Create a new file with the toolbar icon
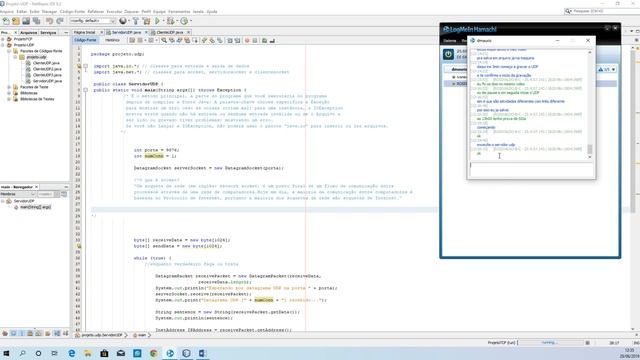The image size is (640, 360). [x=6, y=21]
